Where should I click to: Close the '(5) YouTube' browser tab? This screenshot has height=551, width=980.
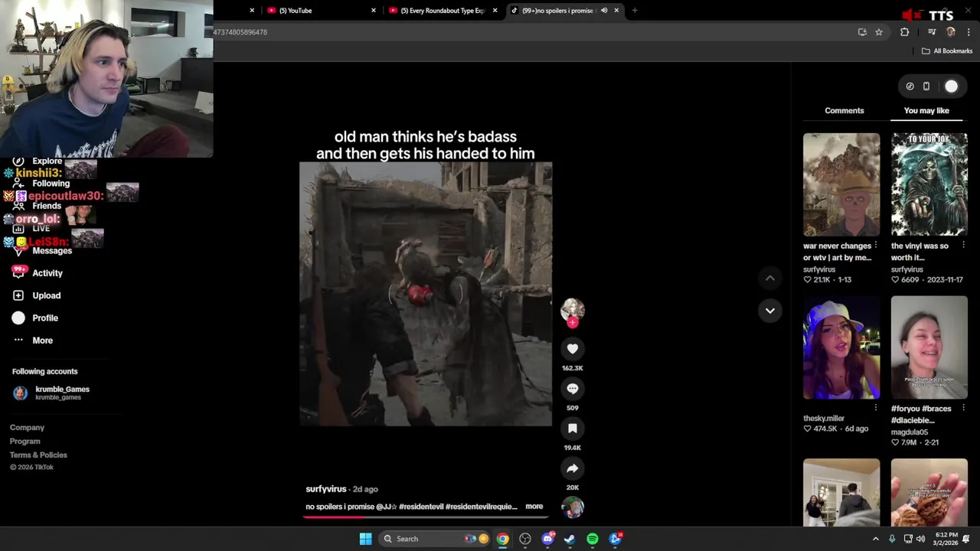point(374,11)
